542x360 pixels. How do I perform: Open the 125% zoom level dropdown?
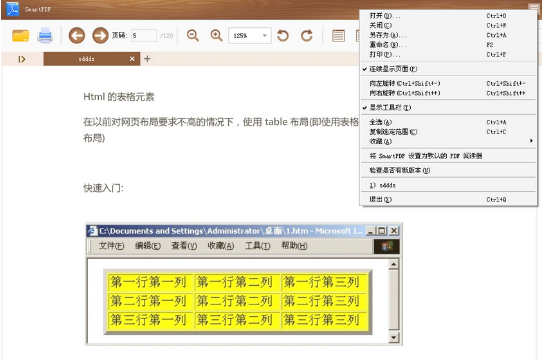coord(250,36)
